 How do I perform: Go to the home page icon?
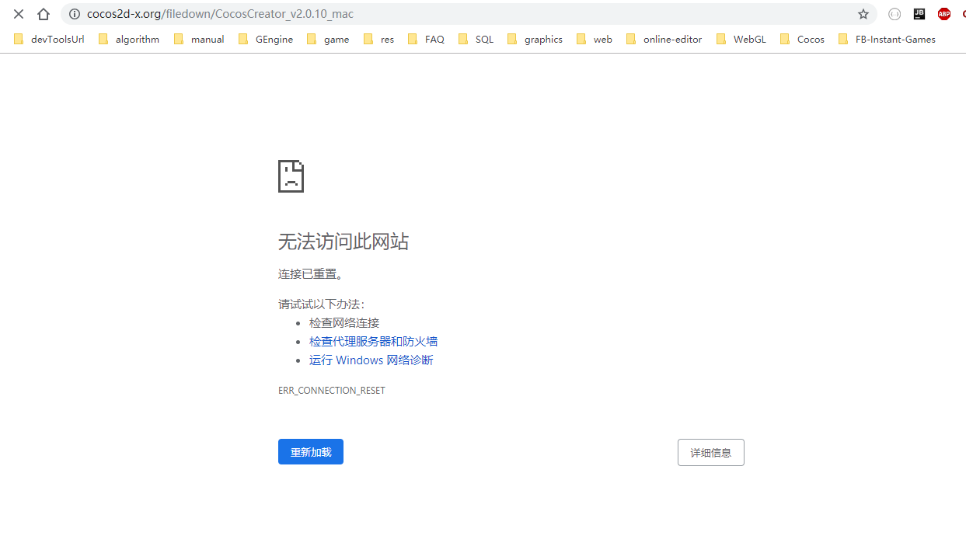[x=44, y=14]
